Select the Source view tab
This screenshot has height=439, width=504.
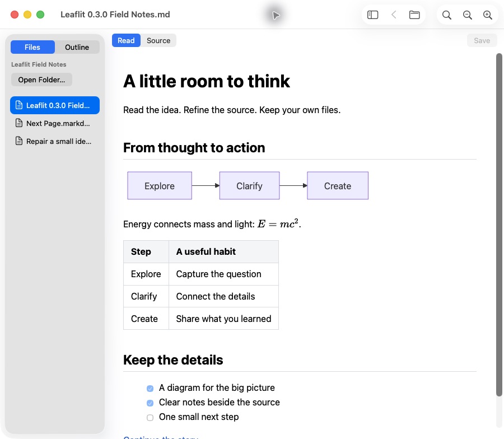tap(158, 40)
